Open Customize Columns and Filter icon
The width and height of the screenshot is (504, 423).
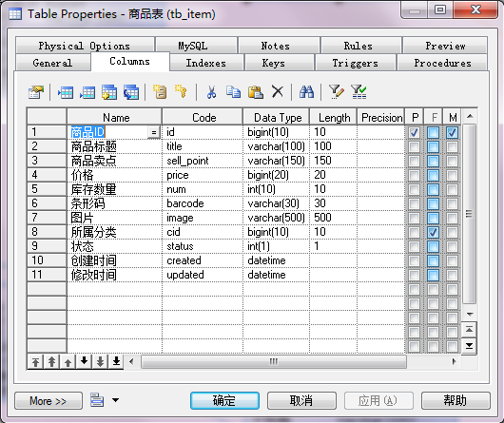click(337, 92)
